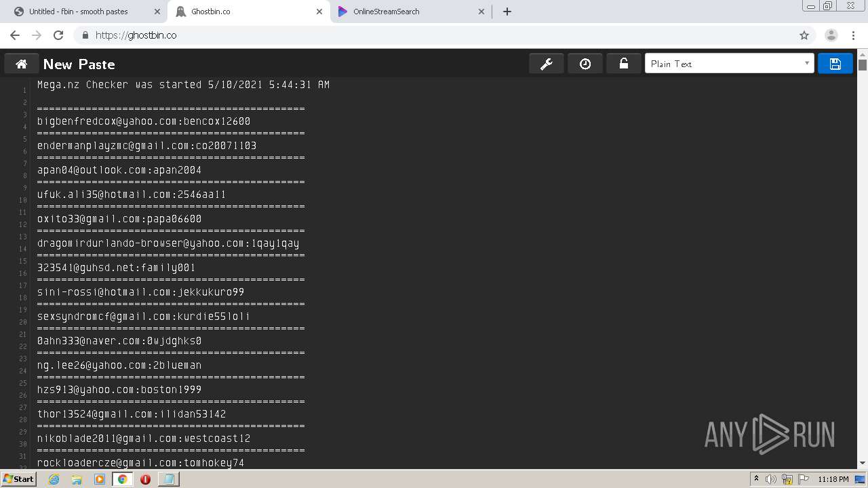Click the New Paste title
The height and width of the screenshot is (488, 868).
tap(79, 64)
